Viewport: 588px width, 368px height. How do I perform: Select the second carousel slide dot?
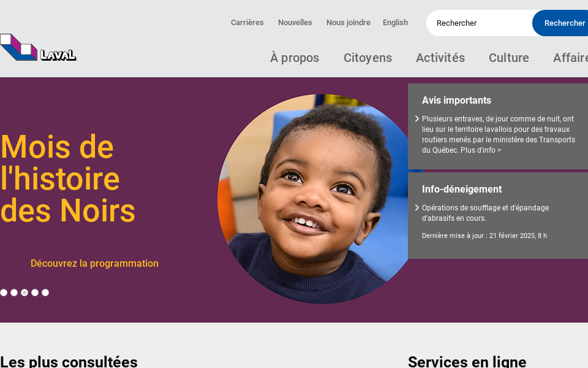coord(14,293)
